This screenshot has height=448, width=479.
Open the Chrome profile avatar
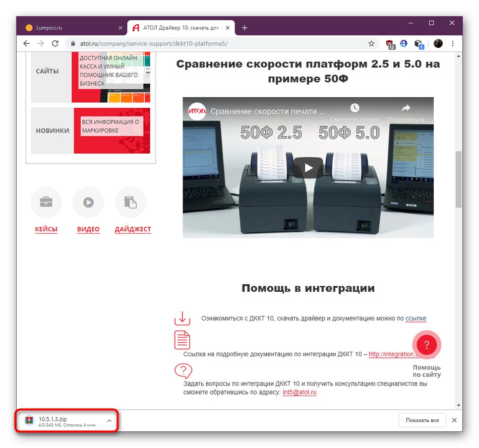tap(438, 43)
